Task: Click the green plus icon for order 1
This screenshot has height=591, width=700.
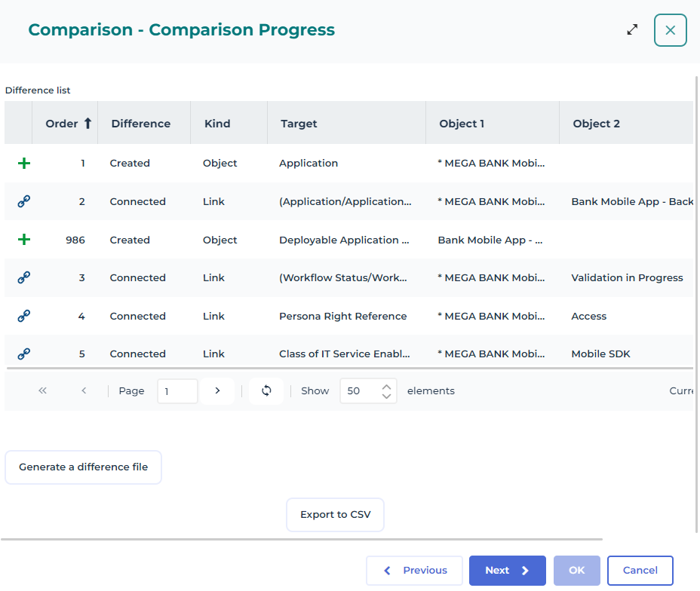Action: pos(24,163)
